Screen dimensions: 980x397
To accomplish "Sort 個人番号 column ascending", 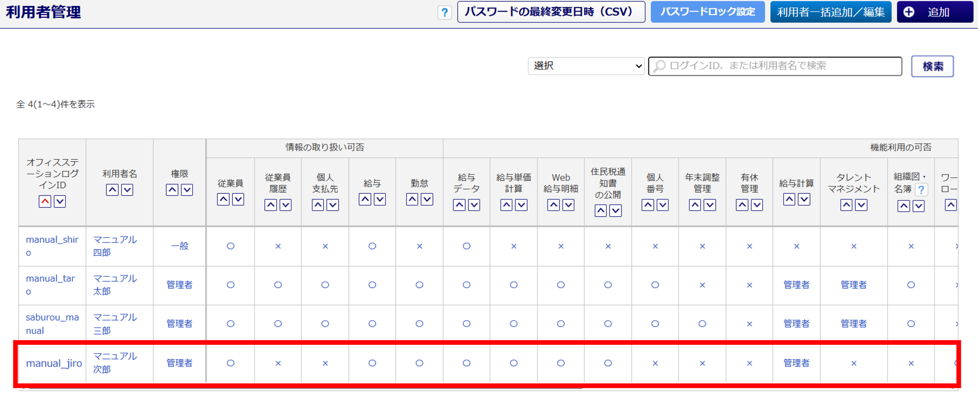I will pos(648,205).
